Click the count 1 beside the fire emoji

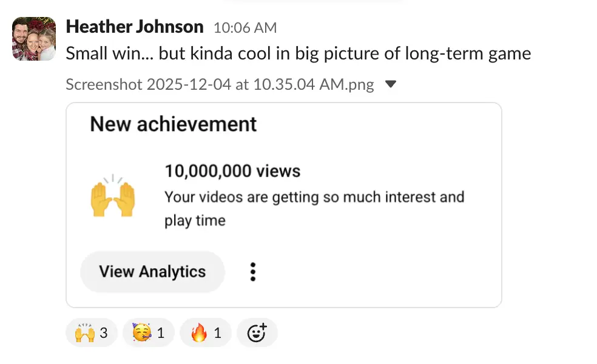click(218, 333)
